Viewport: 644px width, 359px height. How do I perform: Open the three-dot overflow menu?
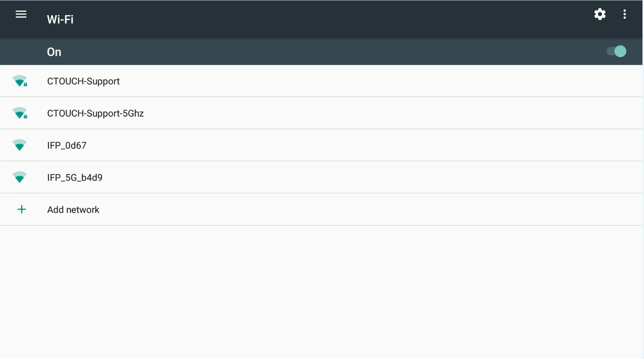coord(625,14)
